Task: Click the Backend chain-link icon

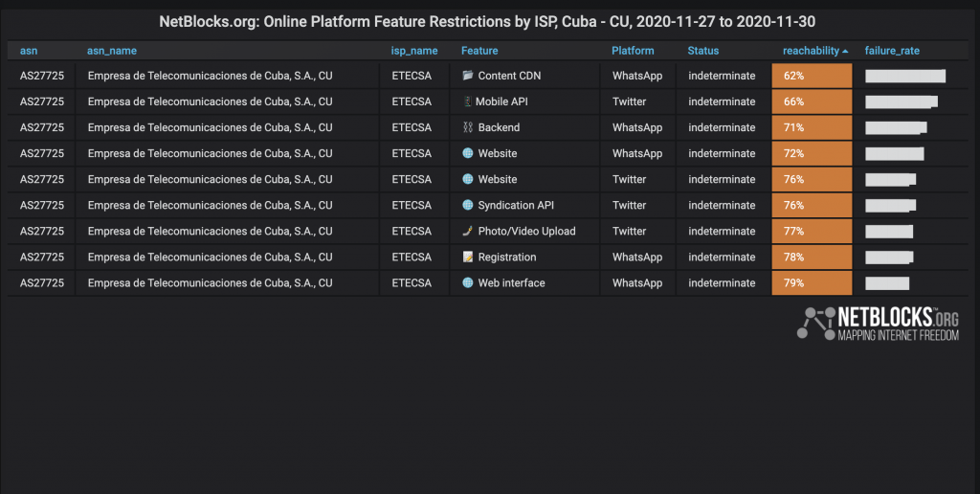Action: (467, 127)
